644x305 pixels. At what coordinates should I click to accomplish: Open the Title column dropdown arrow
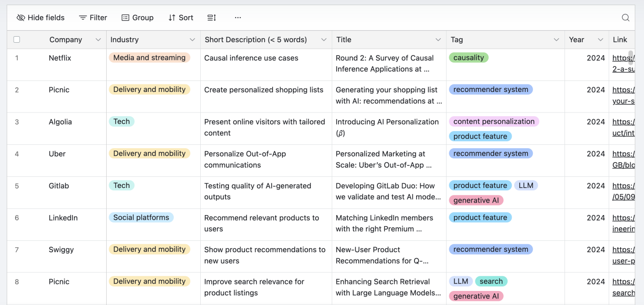pyautogui.click(x=438, y=40)
